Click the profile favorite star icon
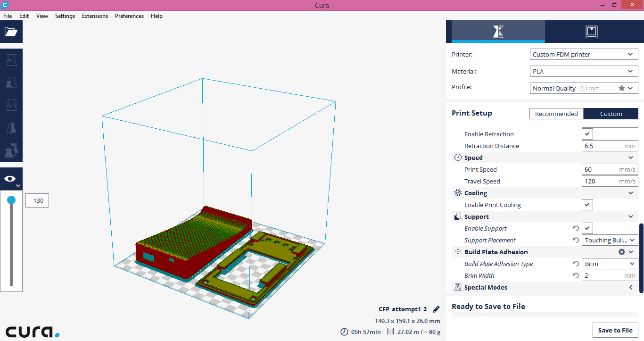The width and height of the screenshot is (644, 341). [621, 88]
